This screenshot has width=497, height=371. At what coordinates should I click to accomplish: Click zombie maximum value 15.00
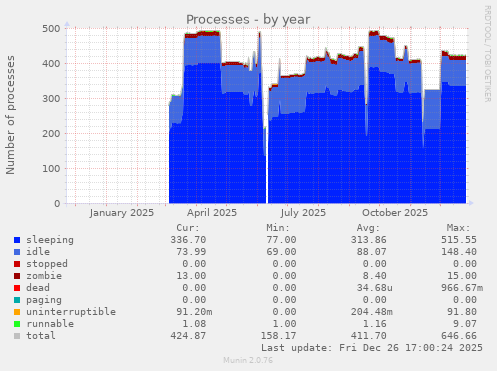(x=462, y=276)
